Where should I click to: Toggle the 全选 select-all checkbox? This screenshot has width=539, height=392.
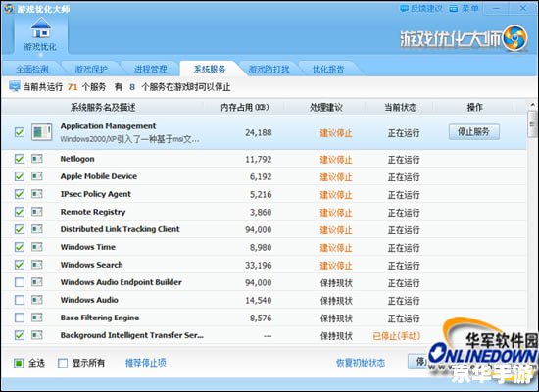coord(19,363)
